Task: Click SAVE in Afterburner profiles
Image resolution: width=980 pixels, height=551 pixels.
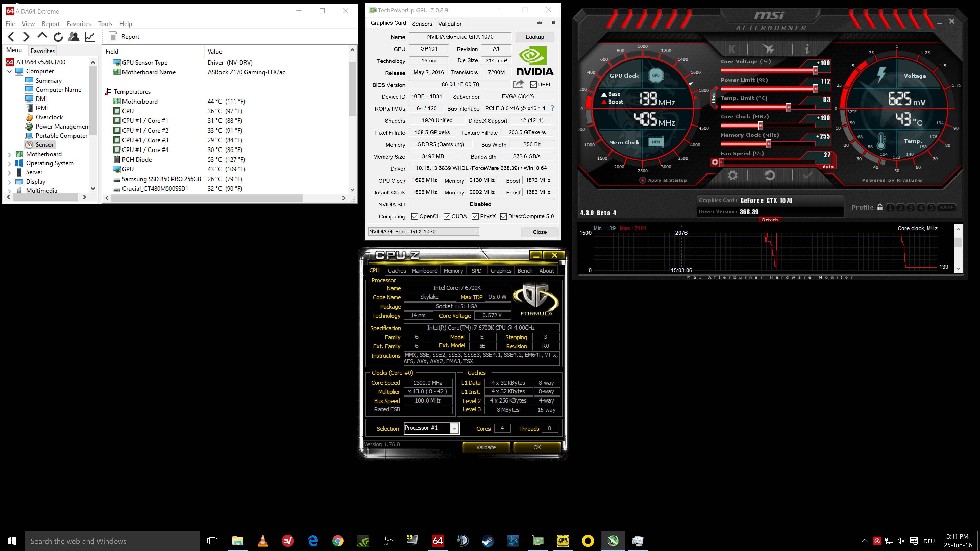Action: [947, 207]
